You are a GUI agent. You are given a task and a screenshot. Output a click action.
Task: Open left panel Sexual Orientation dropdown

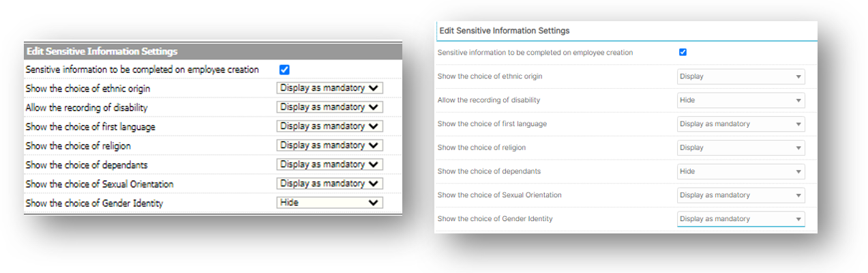click(x=330, y=184)
